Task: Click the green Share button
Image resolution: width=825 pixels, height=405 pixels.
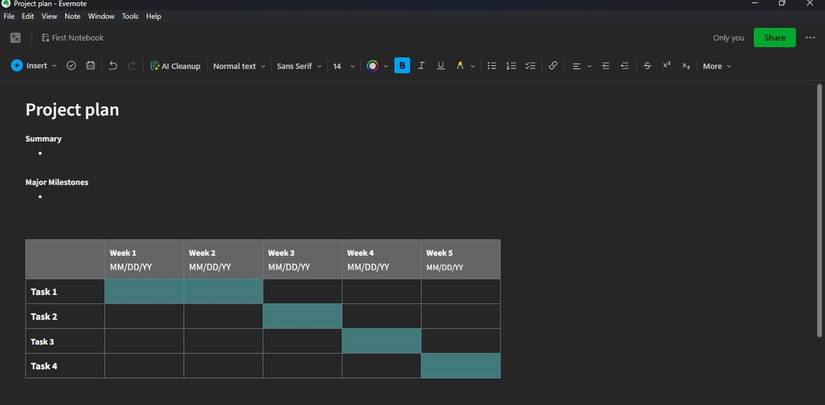Action: 774,38
